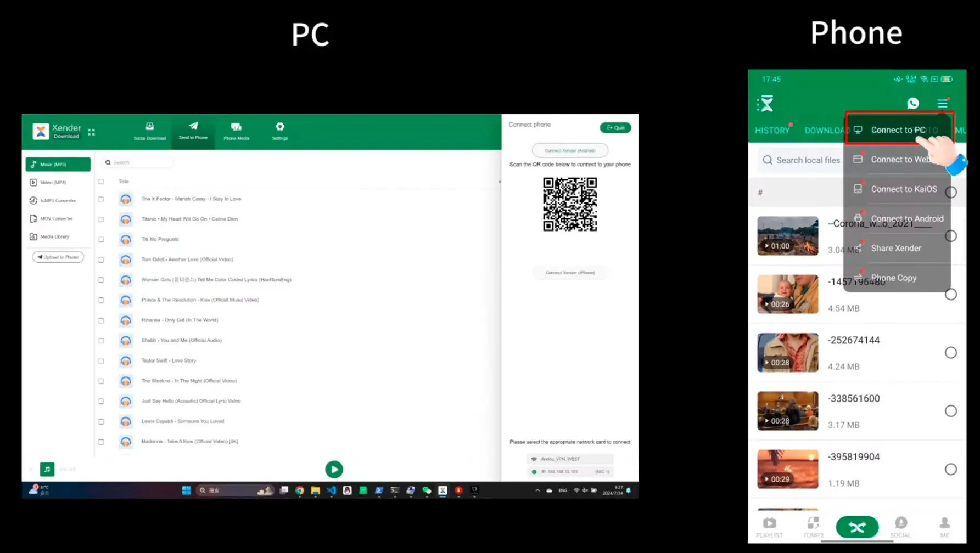This screenshot has width=980, height=553.
Task: Open File Explorer from the taskbar
Action: point(316,490)
